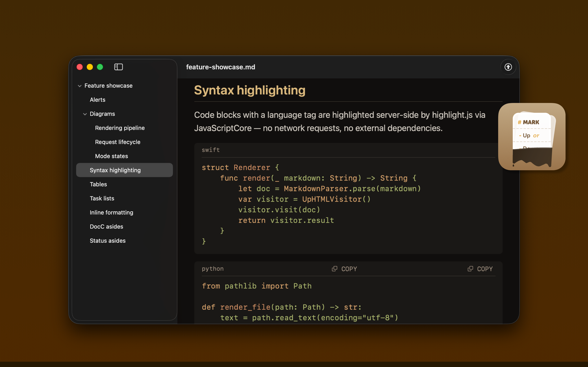
Task: Open the Request lifecycle page
Action: pos(118,142)
